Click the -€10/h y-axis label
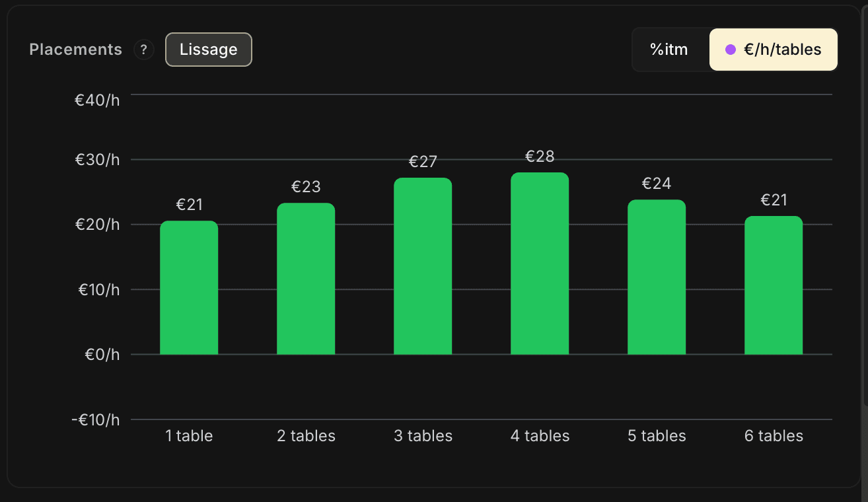Screen dimensions: 868x502 [x=96, y=419]
